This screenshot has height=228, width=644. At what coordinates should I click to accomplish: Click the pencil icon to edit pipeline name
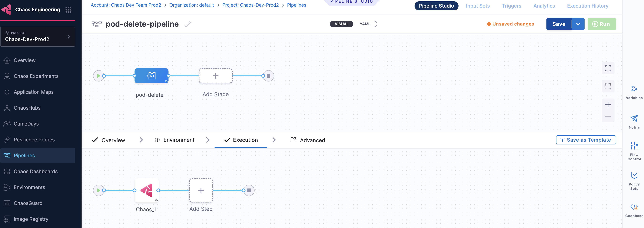click(x=188, y=24)
